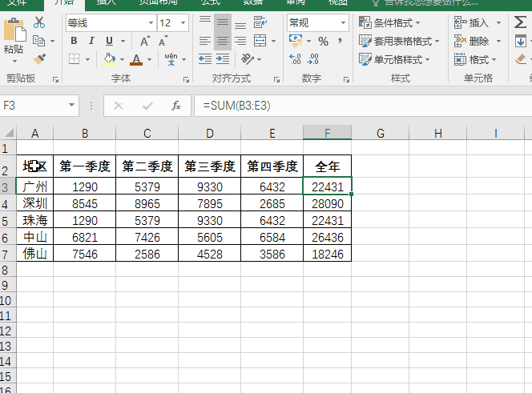Toggle underline formatting
Viewport: 532px width, 393px height.
[109, 41]
